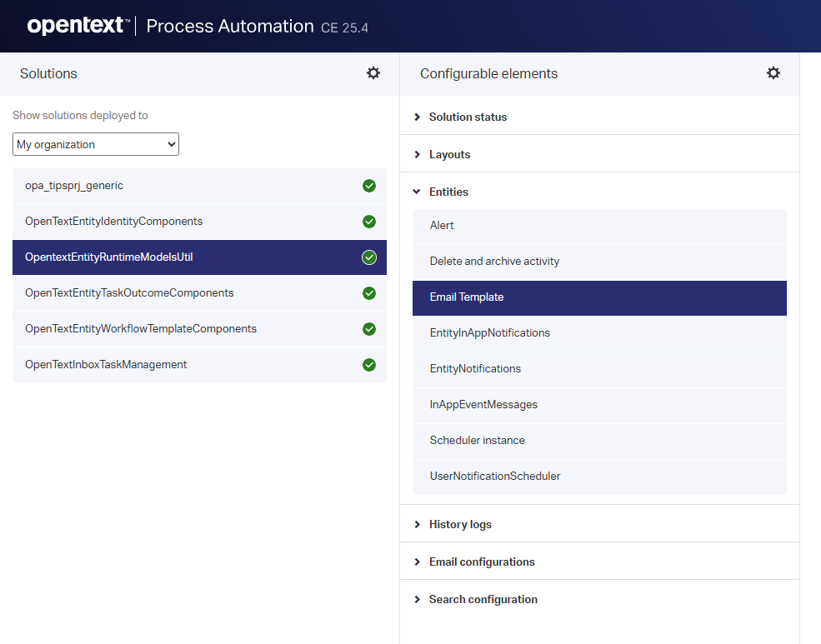Viewport: 821px width, 644px height.
Task: Open the Scheduler instance entity
Action: point(477,441)
